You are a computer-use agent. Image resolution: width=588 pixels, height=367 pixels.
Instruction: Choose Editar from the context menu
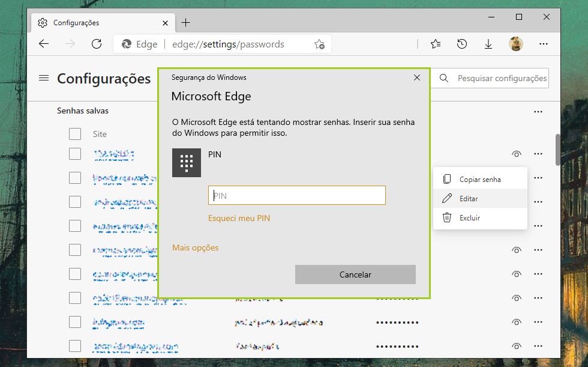pos(480,198)
